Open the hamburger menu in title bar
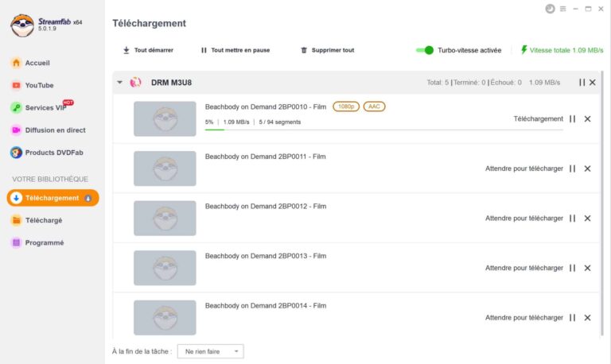The height and width of the screenshot is (364, 611). coord(563,9)
